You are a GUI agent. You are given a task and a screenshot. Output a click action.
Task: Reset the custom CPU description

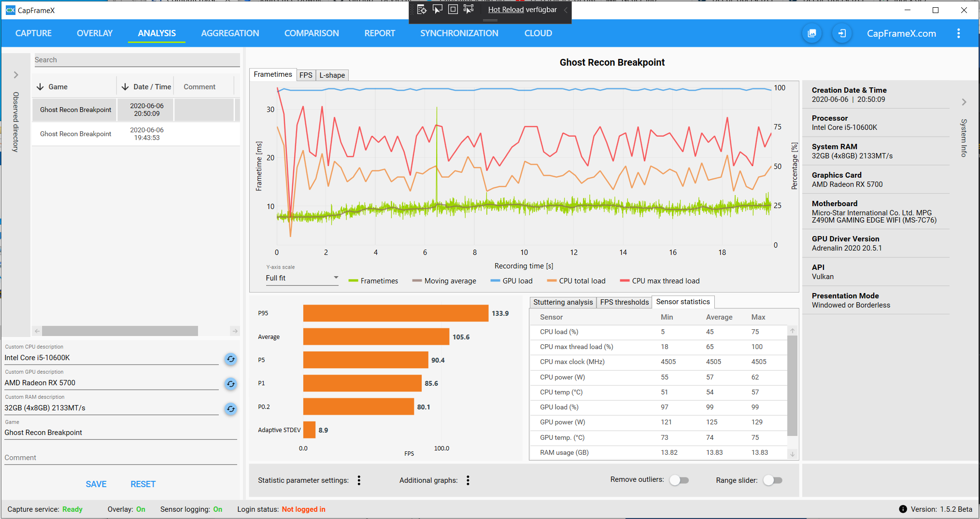231,359
